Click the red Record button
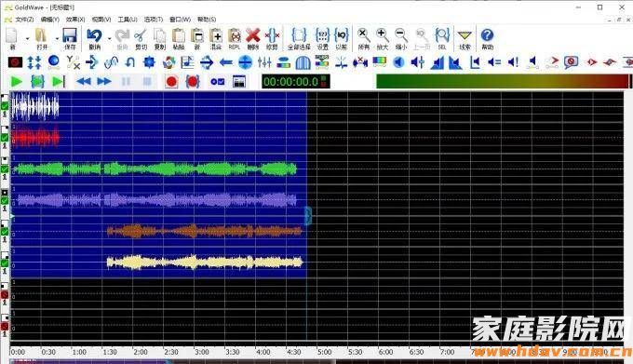Image resolution: width=633 pixels, height=364 pixels. click(171, 82)
